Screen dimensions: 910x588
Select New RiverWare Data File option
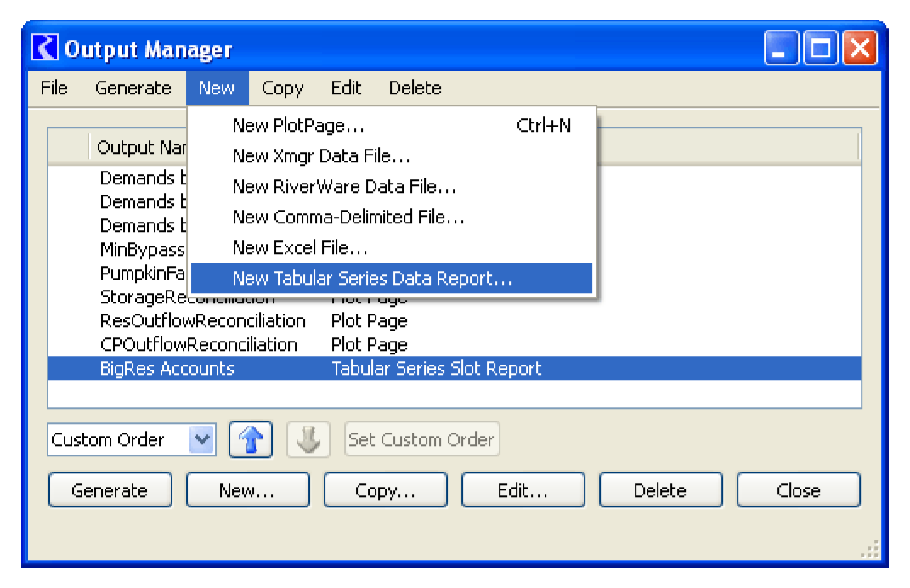pos(344,187)
